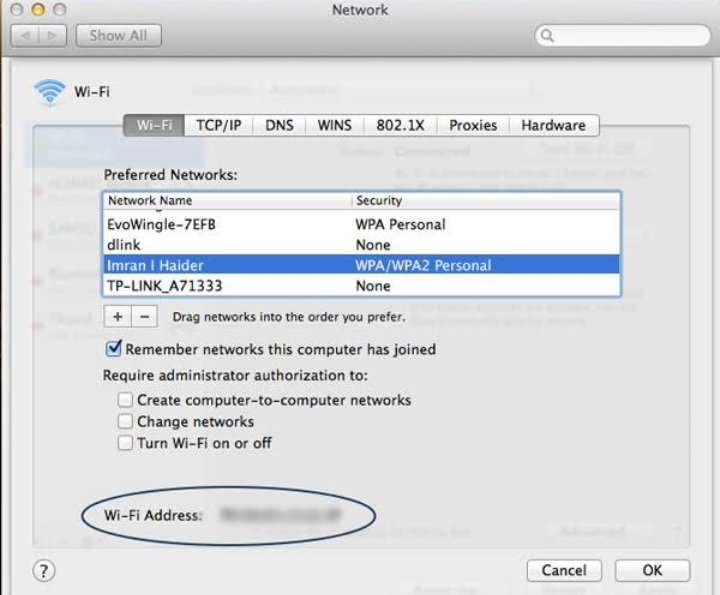
Task: Open the DNS tab
Action: pos(279,125)
